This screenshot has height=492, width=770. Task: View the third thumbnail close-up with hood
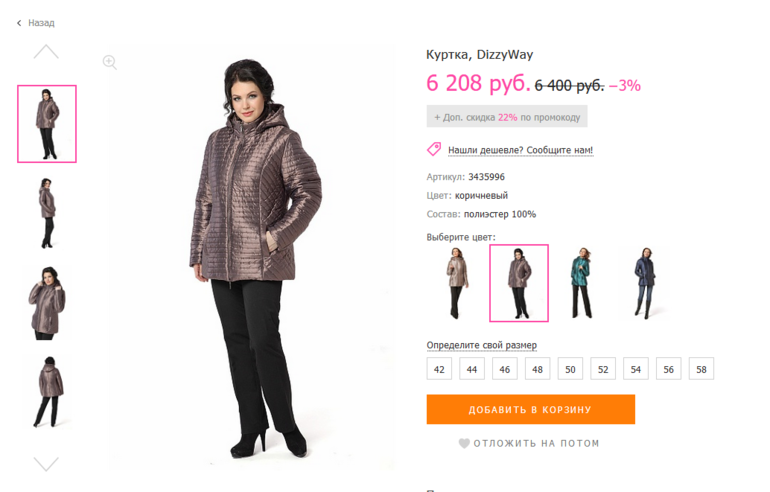point(47,302)
